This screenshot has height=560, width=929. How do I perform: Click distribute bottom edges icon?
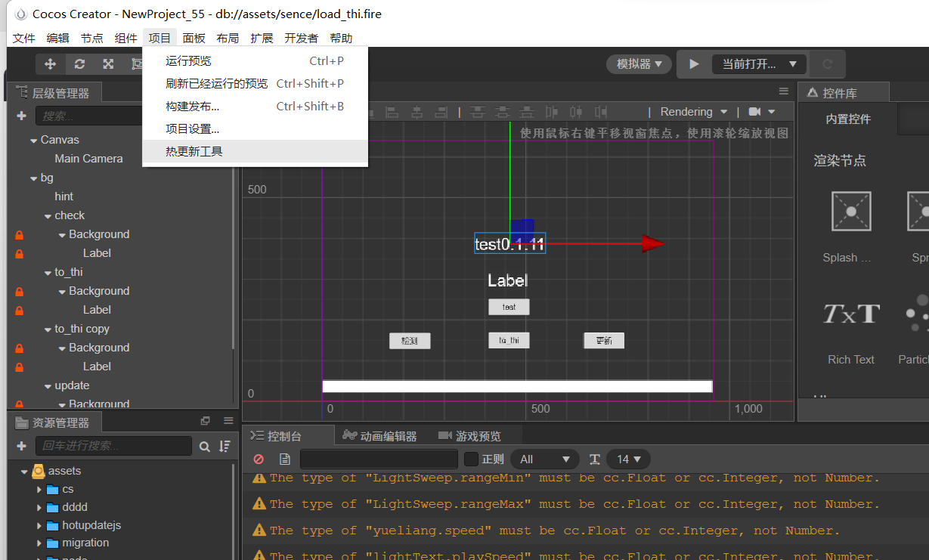pos(528,112)
